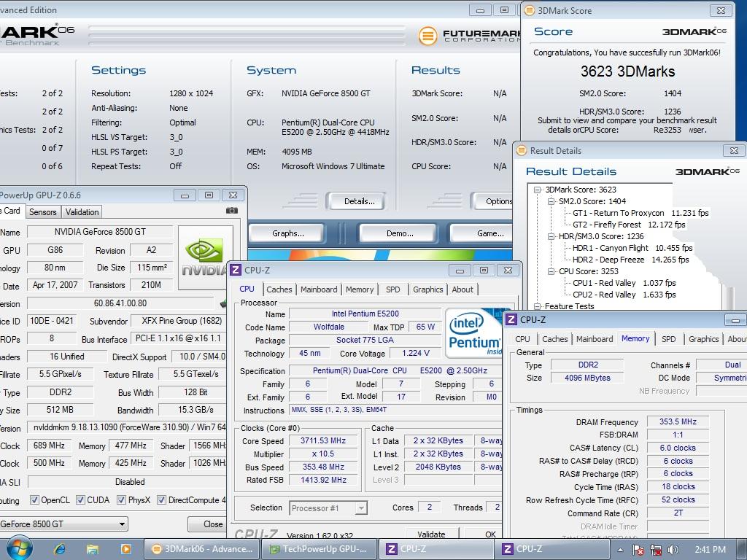
Task: Click the Bus Speed 353.48 MHz value
Action: 323,467
